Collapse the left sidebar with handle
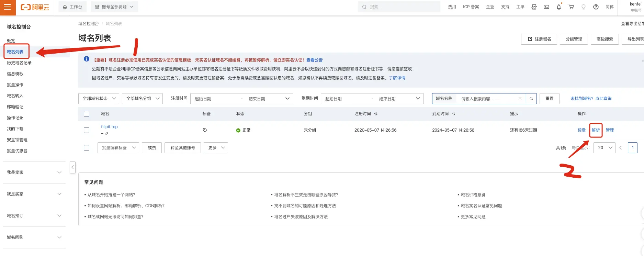The width and height of the screenshot is (644, 256). 72,167
